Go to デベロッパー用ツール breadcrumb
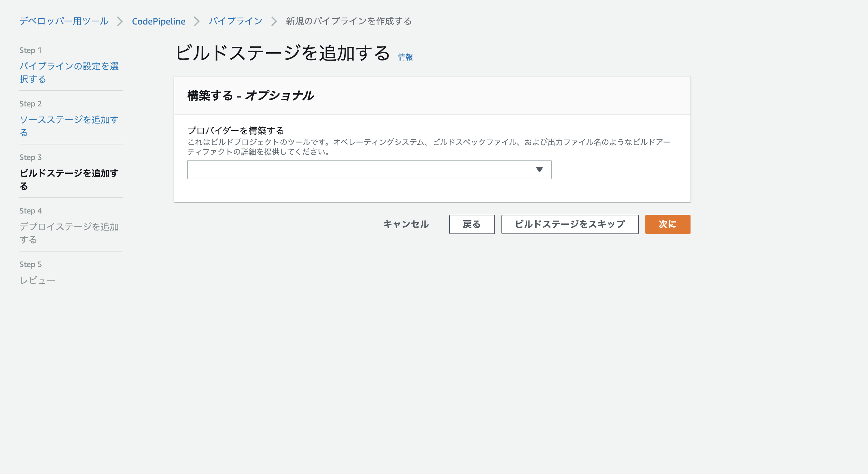 [x=64, y=21]
